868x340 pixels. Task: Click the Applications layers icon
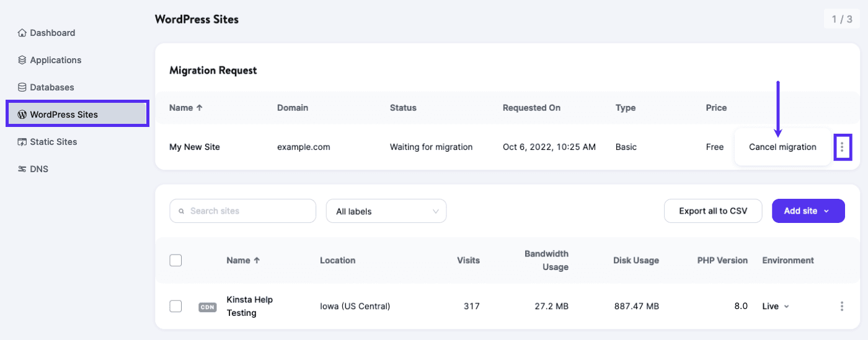click(22, 60)
